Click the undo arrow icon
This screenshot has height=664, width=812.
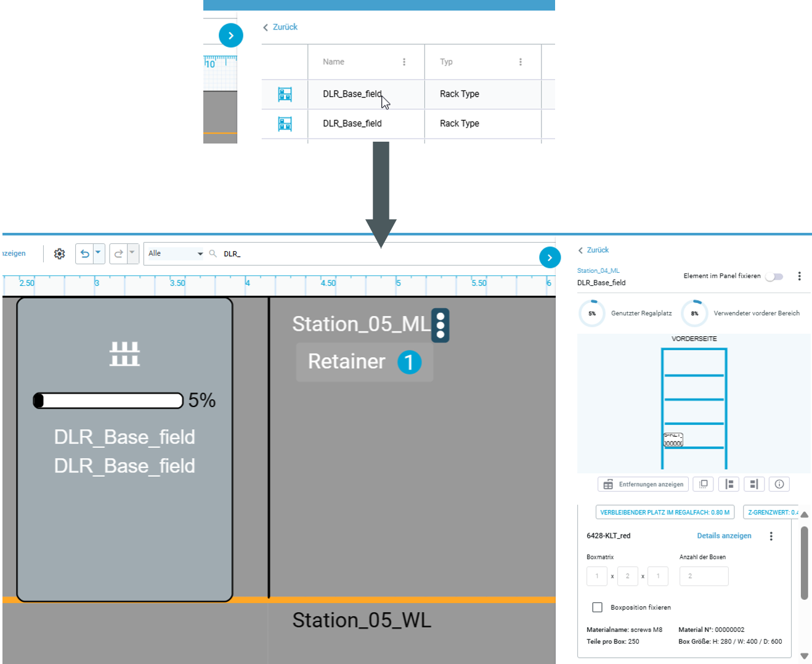[x=85, y=254]
